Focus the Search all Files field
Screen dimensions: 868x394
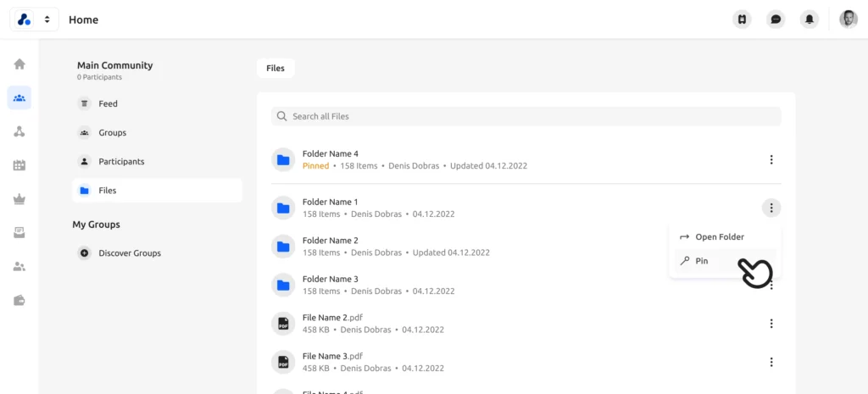coord(526,116)
